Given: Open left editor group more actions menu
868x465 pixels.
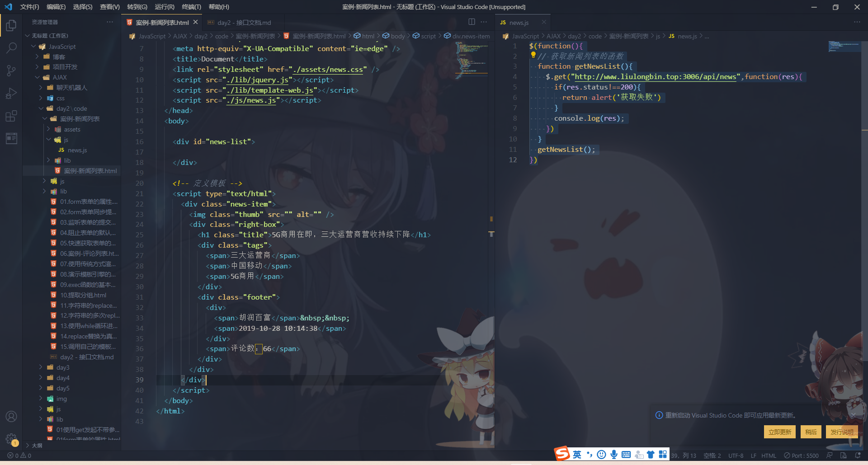Looking at the screenshot, I should (x=484, y=22).
